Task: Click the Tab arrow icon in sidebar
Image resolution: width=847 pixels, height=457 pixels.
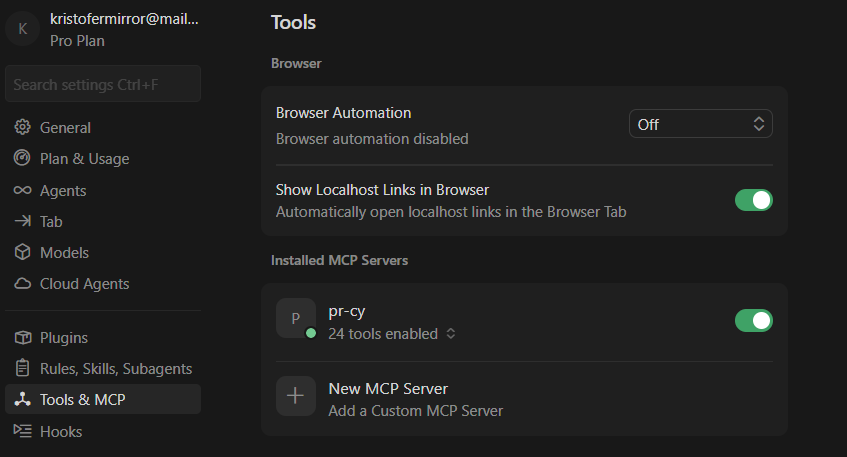Action: (22, 221)
